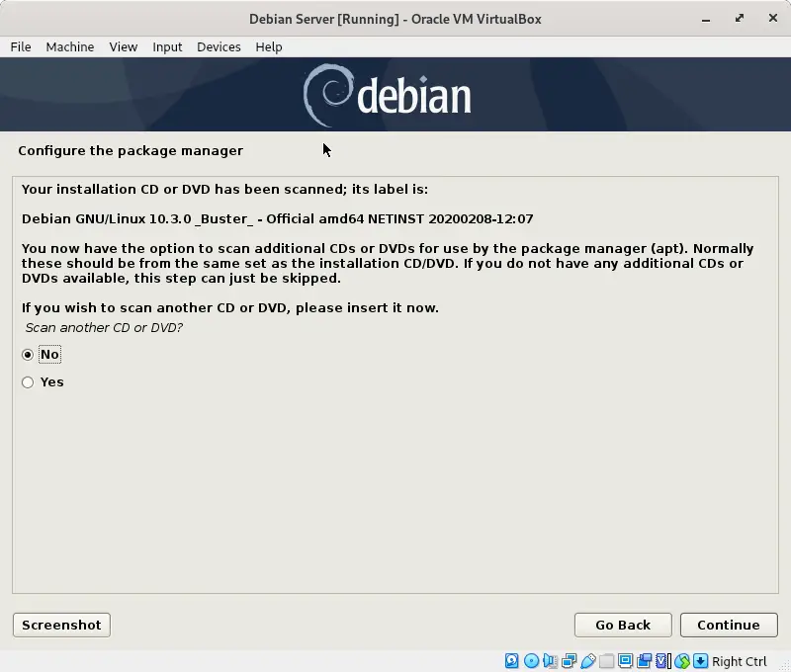
Task: Select the Yes radio button
Action: [x=28, y=382]
